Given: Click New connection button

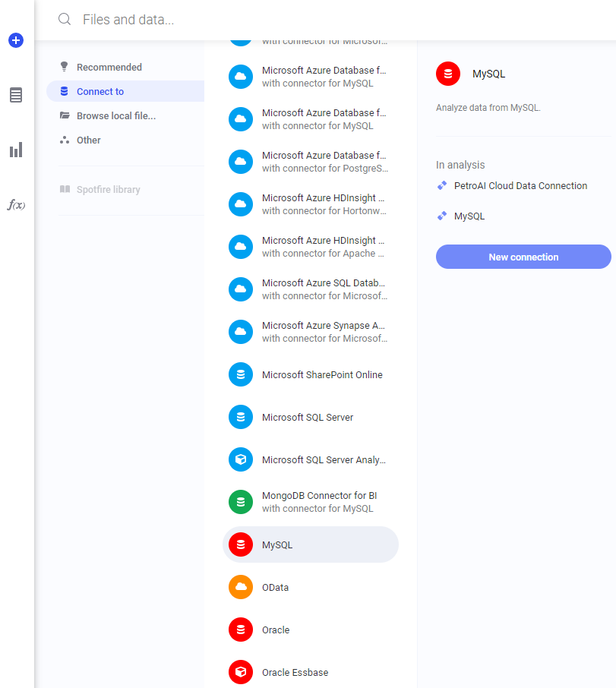Looking at the screenshot, I should tap(523, 257).
